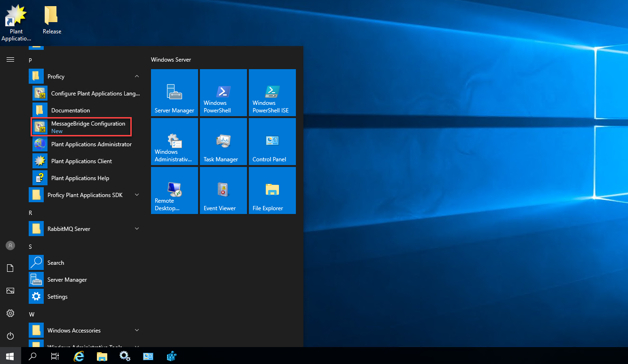This screenshot has height=364, width=628.
Task: Launch the Windows PowerShell ISE tile
Action: pyautogui.click(x=272, y=93)
